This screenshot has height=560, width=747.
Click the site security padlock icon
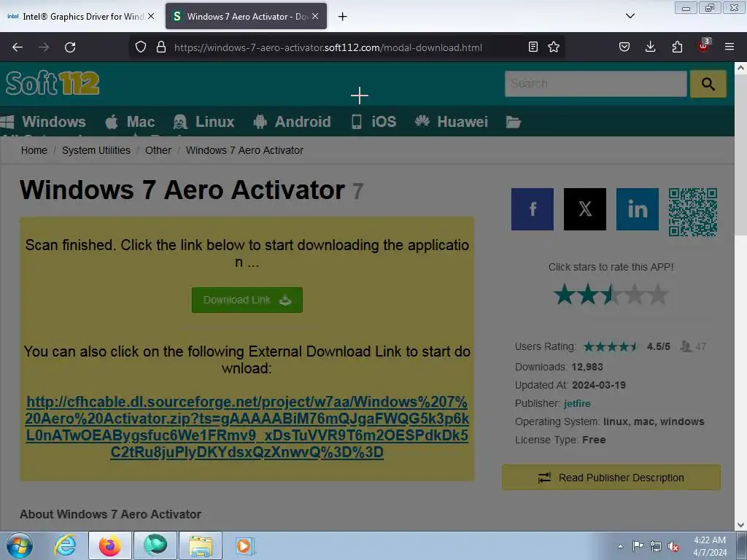[161, 47]
